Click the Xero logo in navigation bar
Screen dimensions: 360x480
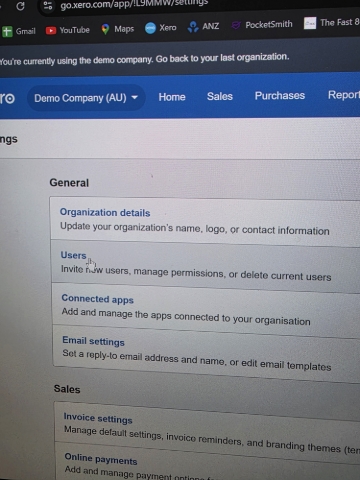click(7, 99)
